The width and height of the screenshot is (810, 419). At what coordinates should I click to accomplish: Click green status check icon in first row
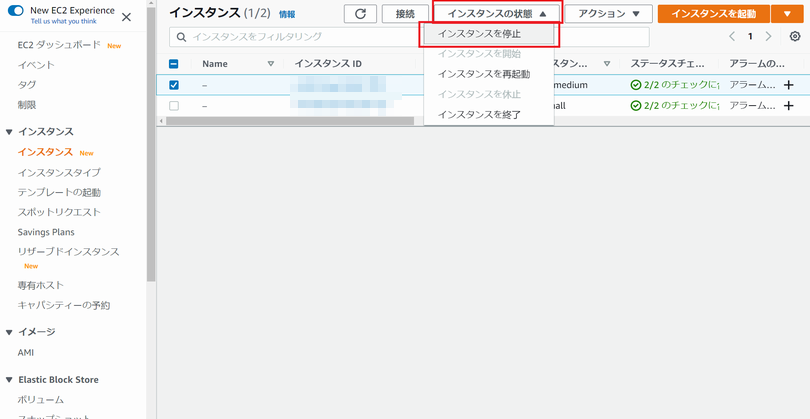[x=635, y=85]
